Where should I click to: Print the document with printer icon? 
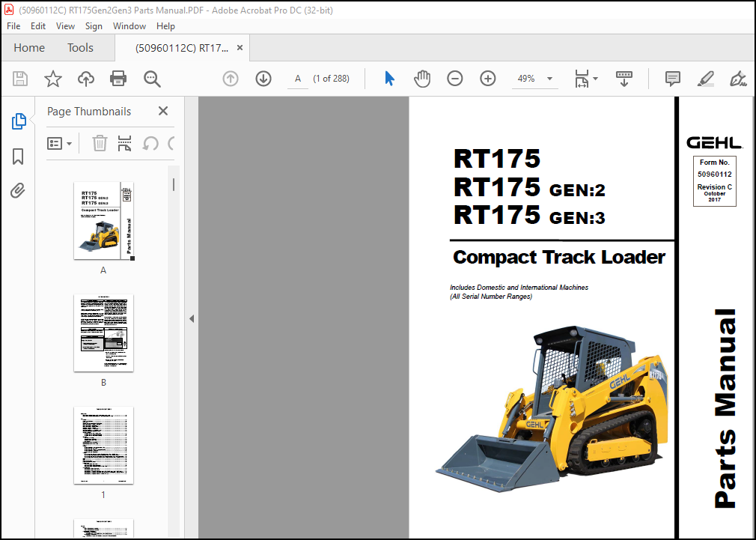pyautogui.click(x=118, y=79)
